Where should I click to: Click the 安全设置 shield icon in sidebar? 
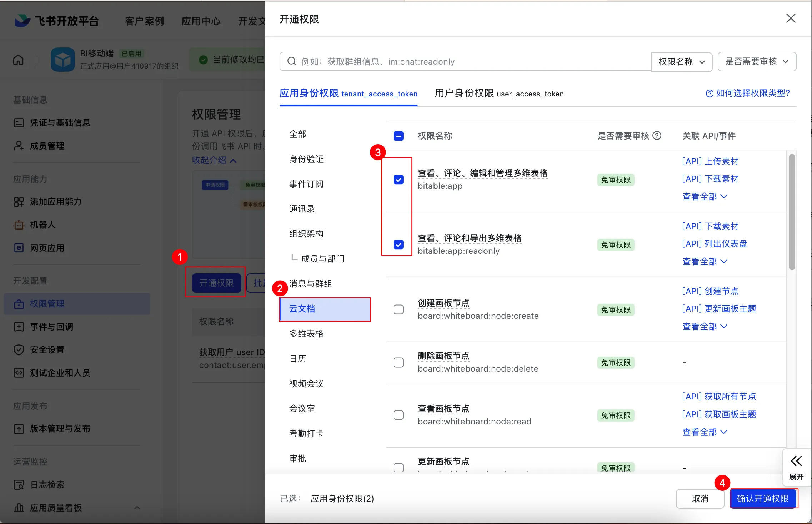(x=19, y=350)
